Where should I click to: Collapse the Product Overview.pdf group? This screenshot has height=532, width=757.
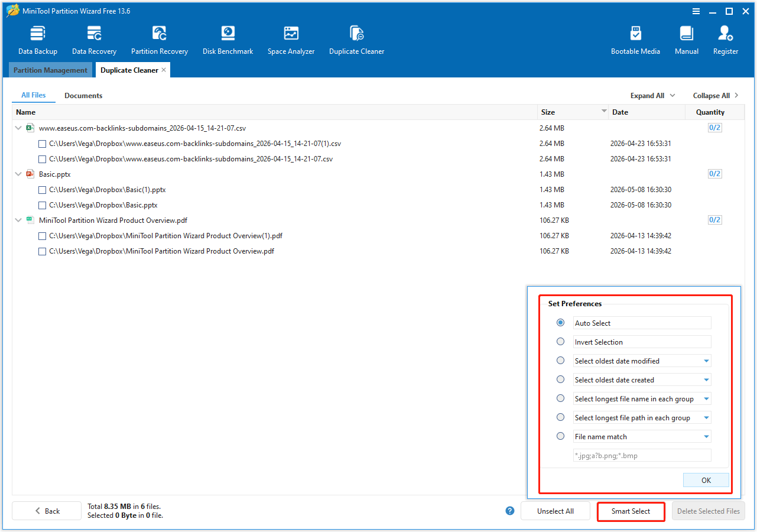click(x=20, y=220)
